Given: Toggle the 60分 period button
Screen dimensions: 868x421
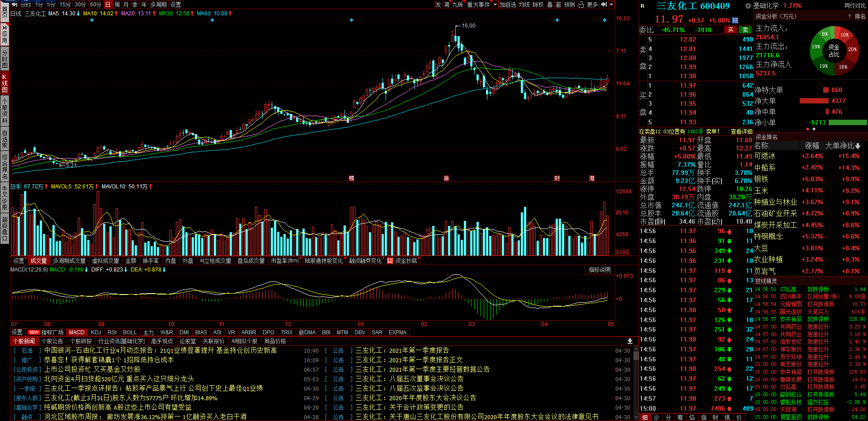Looking at the screenshot, I should pos(95,5).
